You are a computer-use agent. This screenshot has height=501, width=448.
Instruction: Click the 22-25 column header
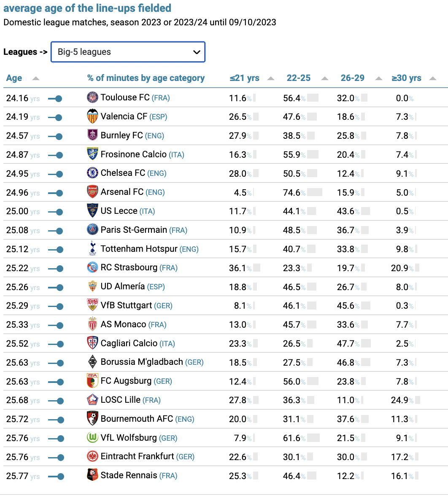tap(298, 78)
